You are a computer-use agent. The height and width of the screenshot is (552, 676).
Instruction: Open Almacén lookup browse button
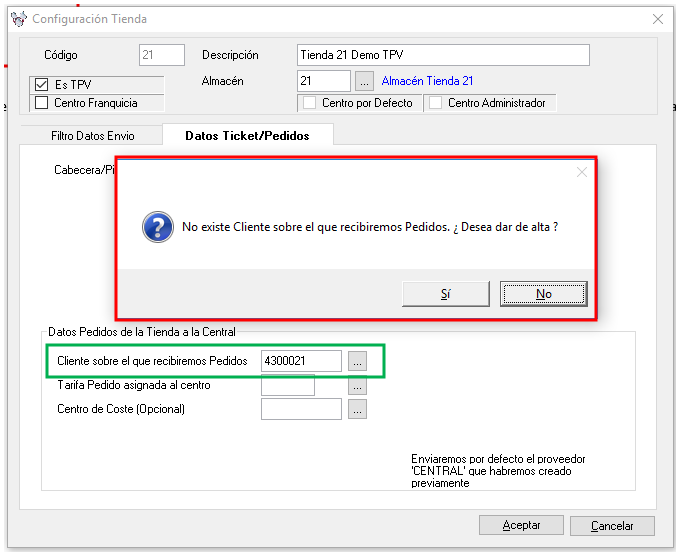click(x=365, y=81)
